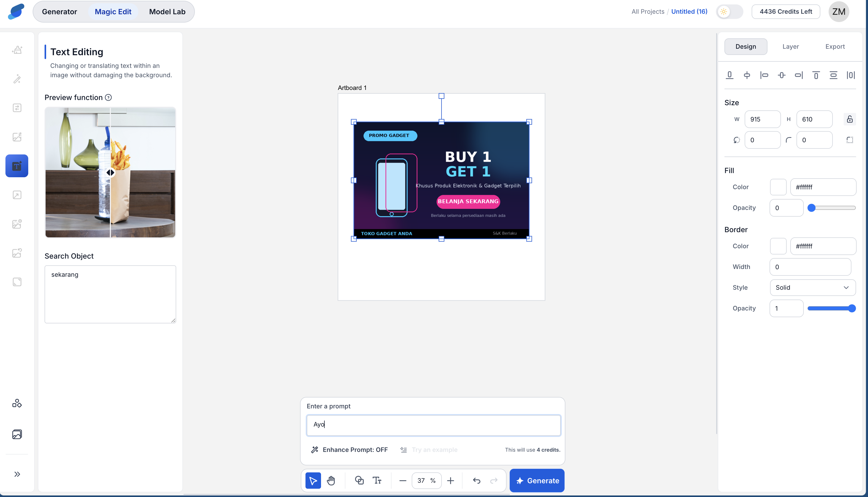This screenshot has width=868, height=497.
Task: Click the before/after preview slider handle
Action: click(x=110, y=173)
